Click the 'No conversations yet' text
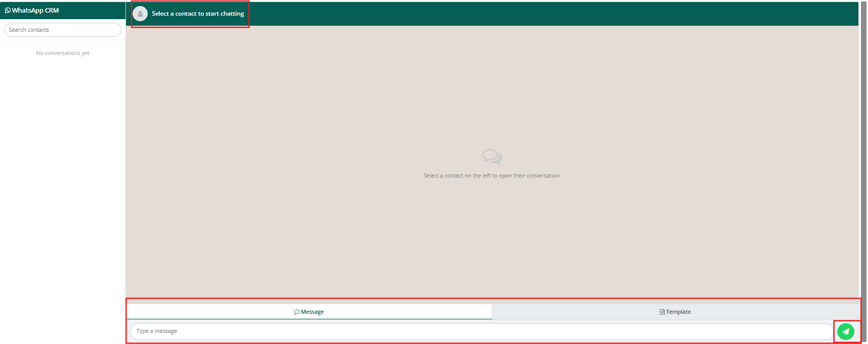Screen dimensions: 868x344 click(63, 53)
